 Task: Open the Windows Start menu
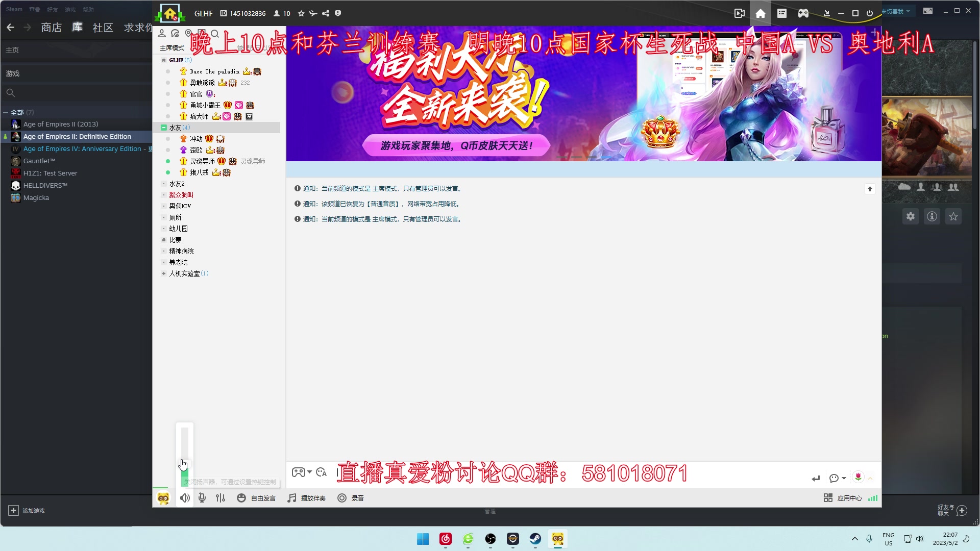pos(423,539)
